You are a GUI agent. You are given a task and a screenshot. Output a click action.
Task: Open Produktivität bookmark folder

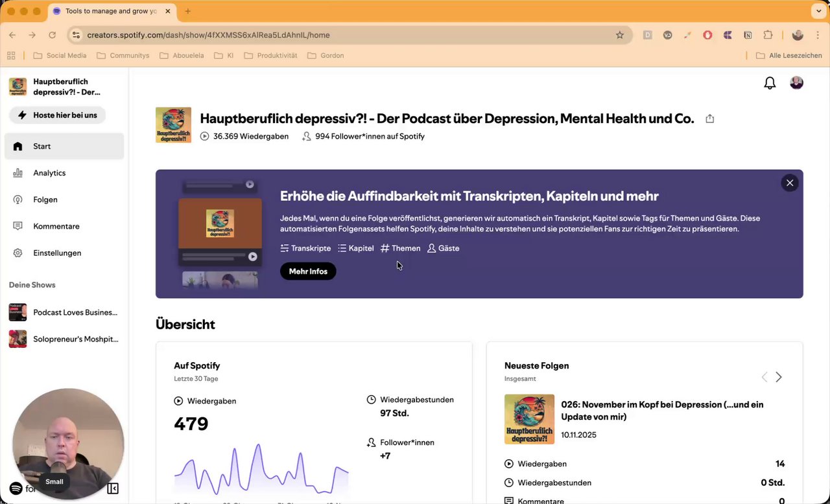pos(270,56)
